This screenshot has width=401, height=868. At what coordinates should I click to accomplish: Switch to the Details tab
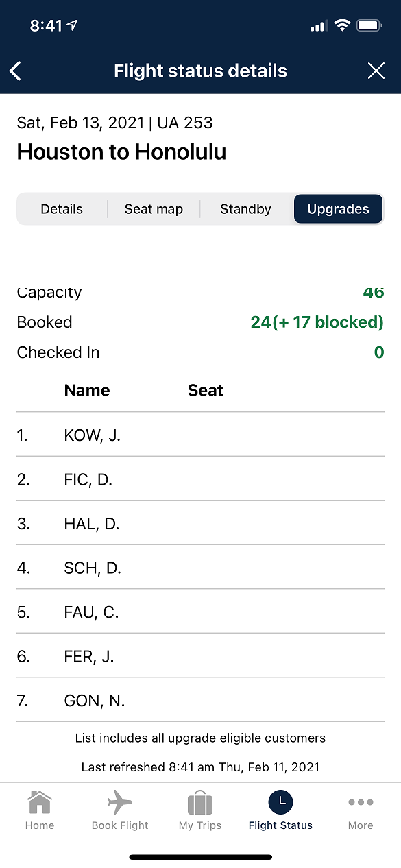(62, 209)
